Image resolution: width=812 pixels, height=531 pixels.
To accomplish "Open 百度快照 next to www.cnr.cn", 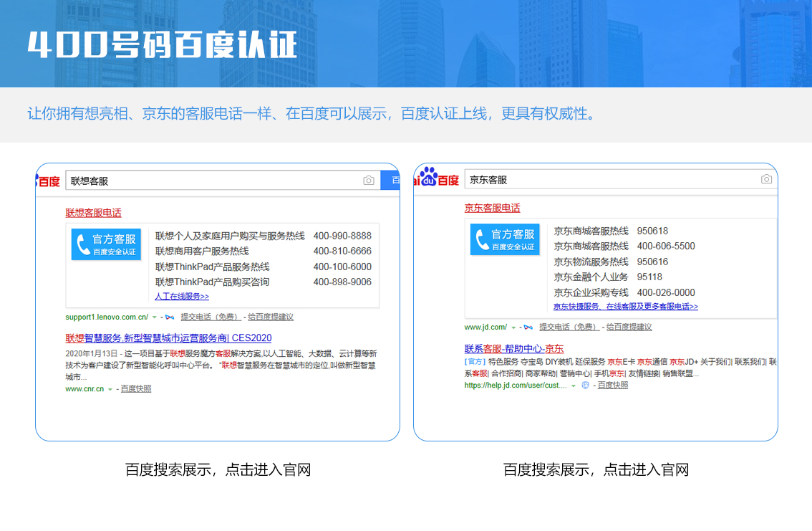I will (x=135, y=389).
